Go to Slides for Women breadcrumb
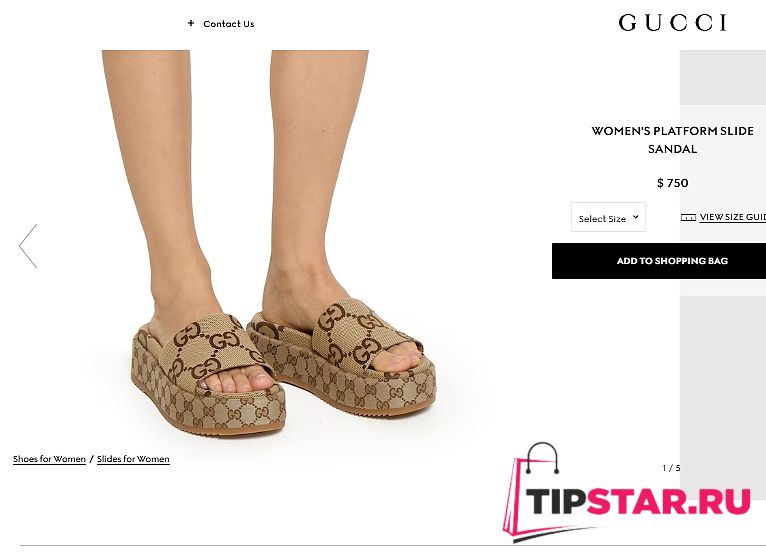 click(x=133, y=459)
